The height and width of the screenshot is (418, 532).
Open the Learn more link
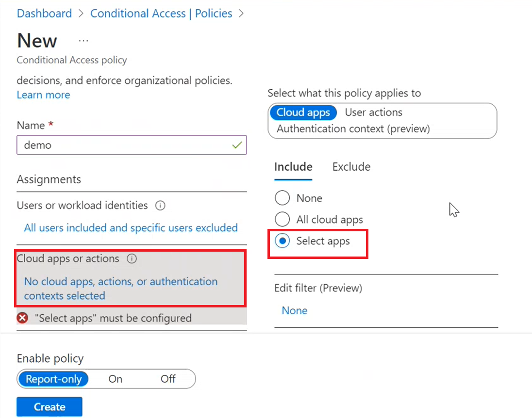click(x=43, y=95)
